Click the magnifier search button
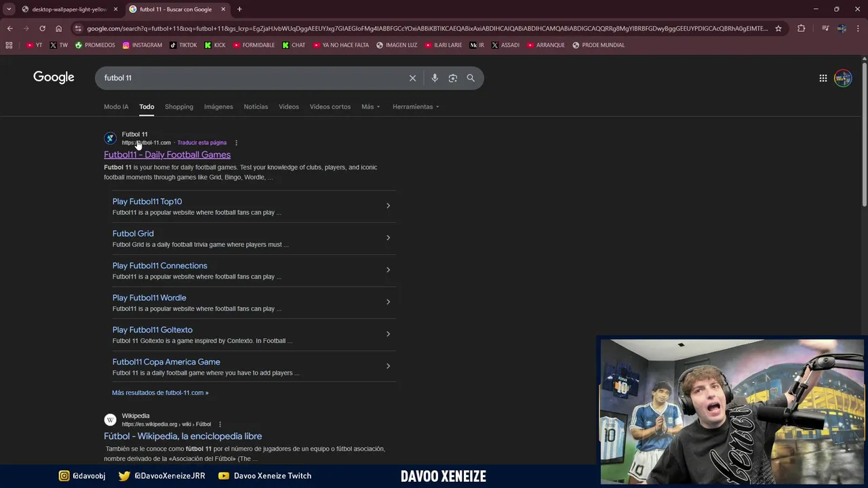The width and height of the screenshot is (868, 488). 471,78
